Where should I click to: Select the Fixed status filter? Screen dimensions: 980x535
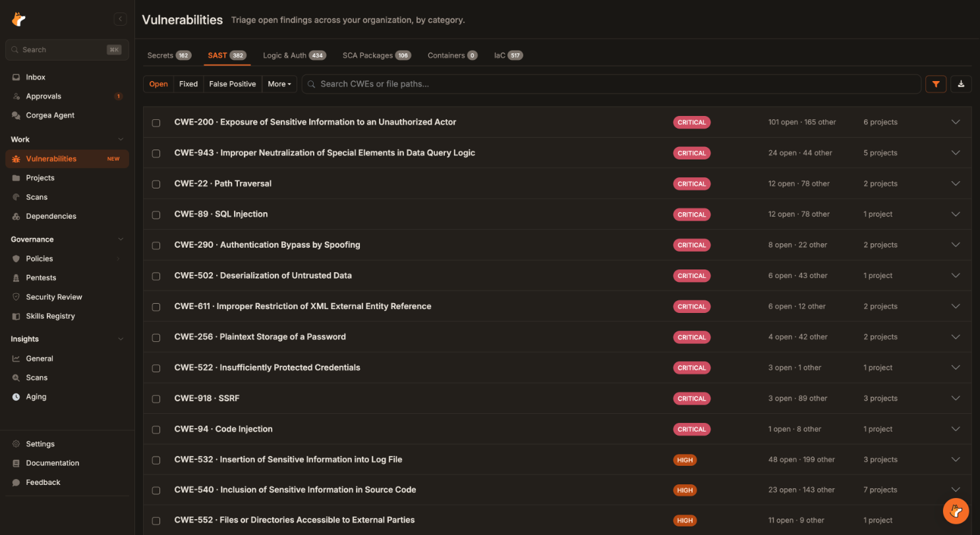[188, 84]
